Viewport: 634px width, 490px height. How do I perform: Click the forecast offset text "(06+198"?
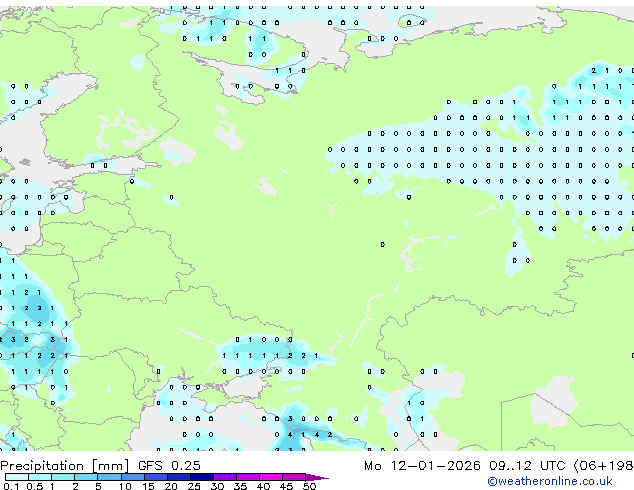pyautogui.click(x=603, y=466)
